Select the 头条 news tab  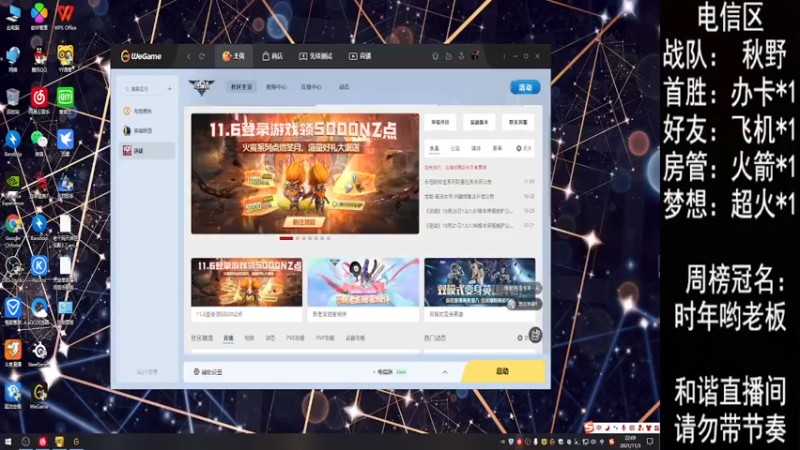point(434,148)
